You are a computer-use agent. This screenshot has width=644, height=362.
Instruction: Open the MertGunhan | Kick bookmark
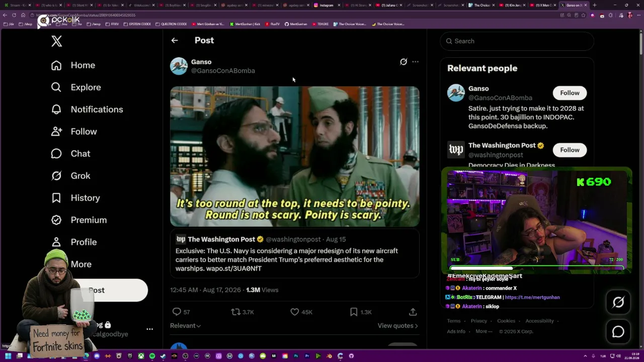point(245,24)
